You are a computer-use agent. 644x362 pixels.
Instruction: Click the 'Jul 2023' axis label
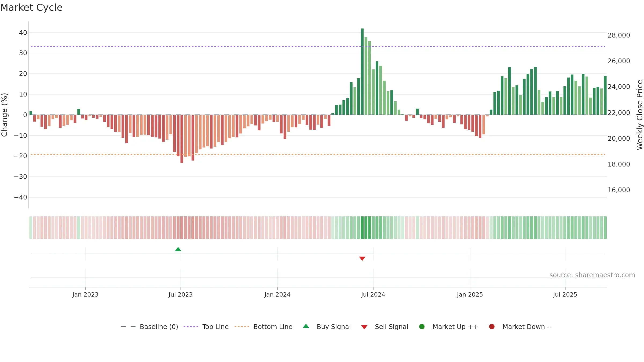point(181,294)
